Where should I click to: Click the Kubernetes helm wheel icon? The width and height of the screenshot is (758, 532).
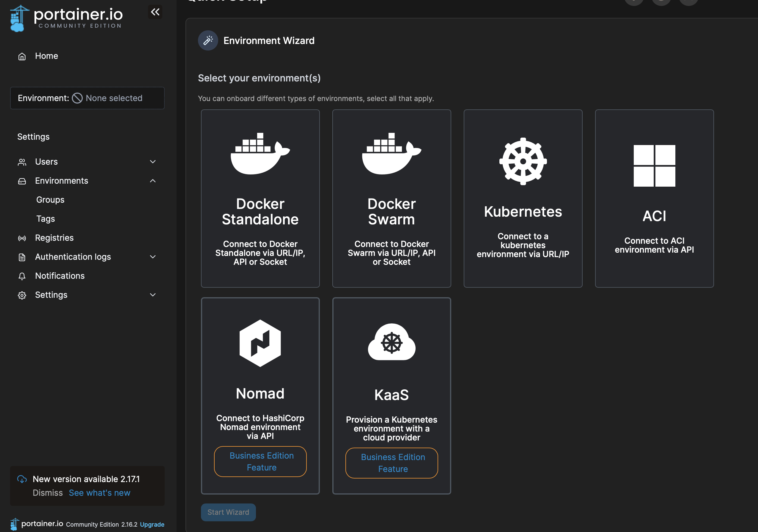tap(523, 161)
